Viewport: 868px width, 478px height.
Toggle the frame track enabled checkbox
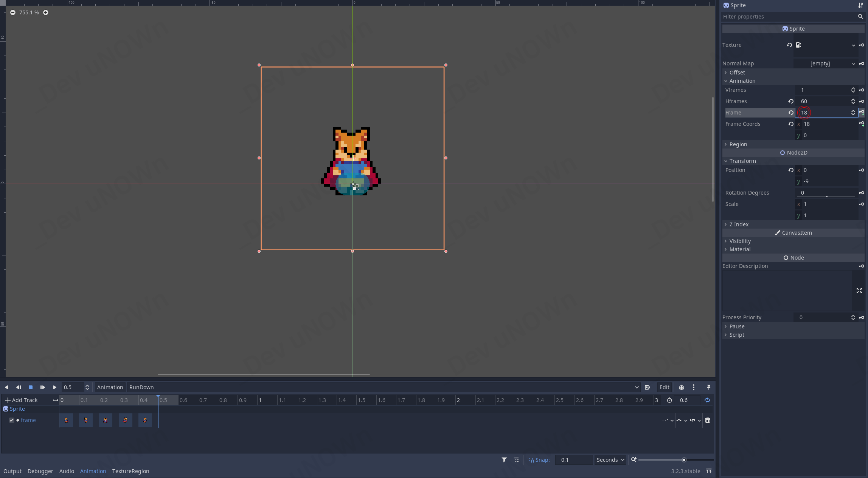pos(12,420)
